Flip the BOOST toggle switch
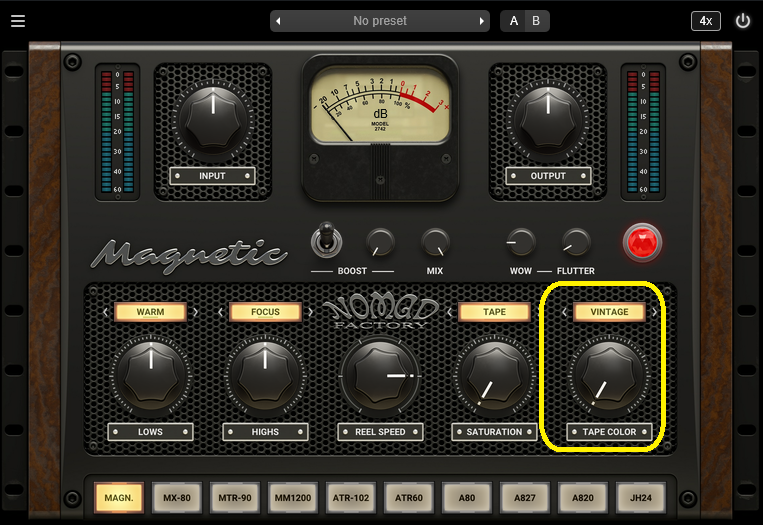This screenshot has width=763, height=525. click(x=327, y=240)
